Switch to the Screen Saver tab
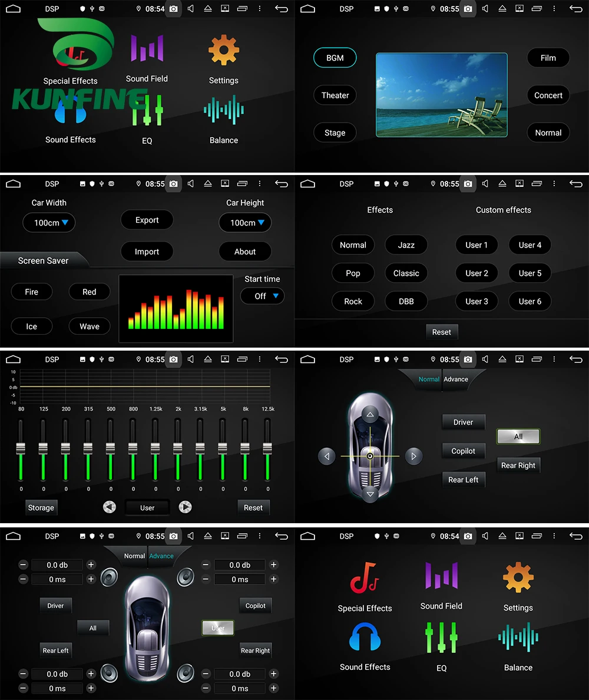The width and height of the screenshot is (589, 700). (43, 260)
